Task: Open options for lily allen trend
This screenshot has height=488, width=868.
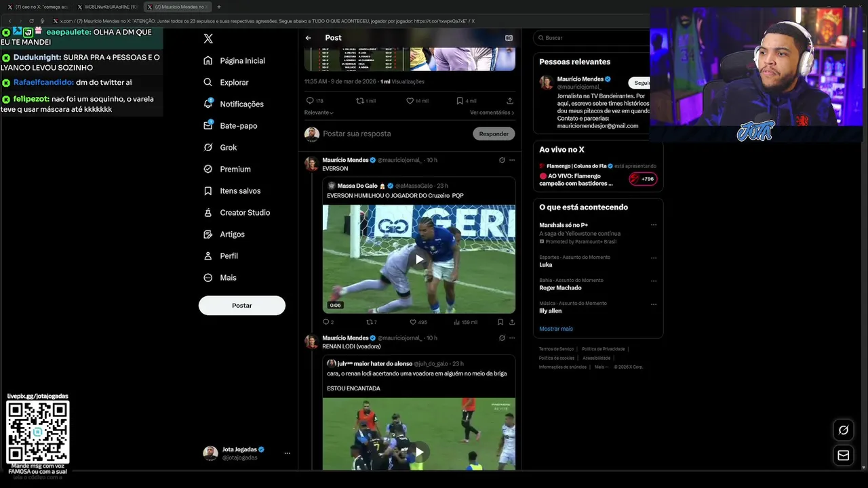Action: (654, 304)
